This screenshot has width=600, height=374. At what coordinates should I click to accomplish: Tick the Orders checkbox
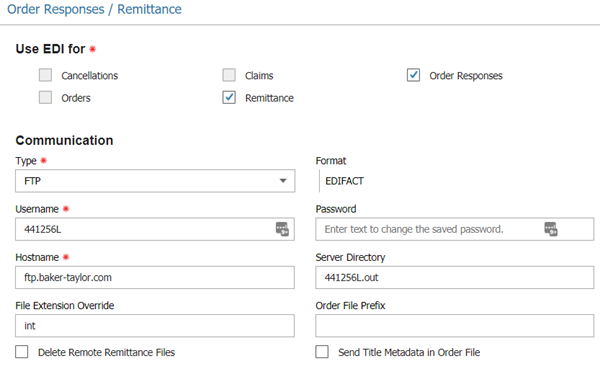[45, 97]
